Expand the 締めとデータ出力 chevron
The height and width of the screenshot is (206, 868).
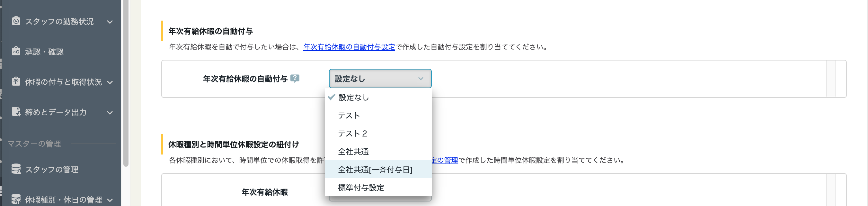(x=110, y=112)
